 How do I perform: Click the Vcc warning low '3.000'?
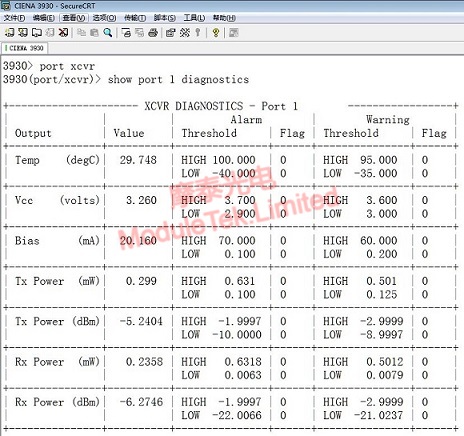point(382,214)
